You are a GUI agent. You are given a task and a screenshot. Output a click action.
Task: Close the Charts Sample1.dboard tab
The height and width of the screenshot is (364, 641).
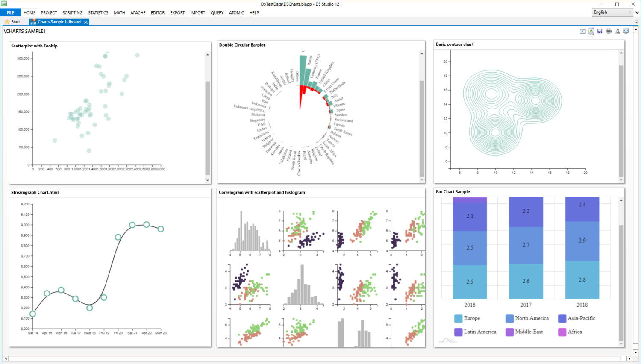pyautogui.click(x=85, y=21)
